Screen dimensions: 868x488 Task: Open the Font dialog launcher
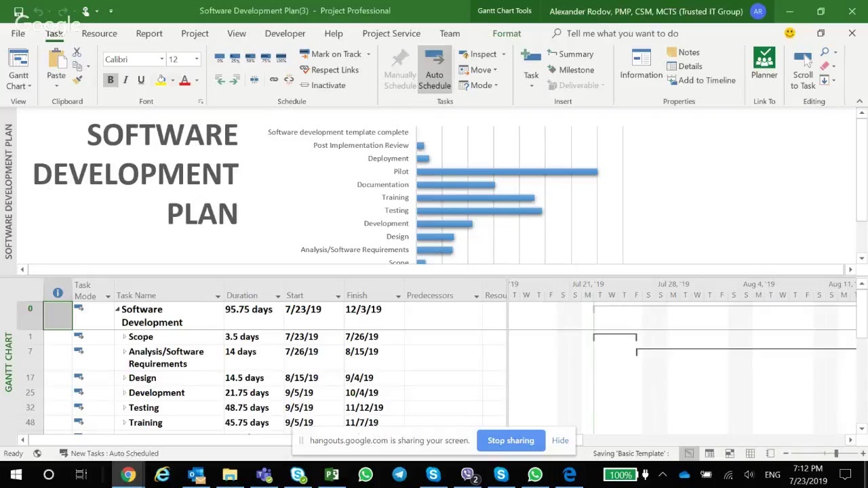click(x=201, y=102)
